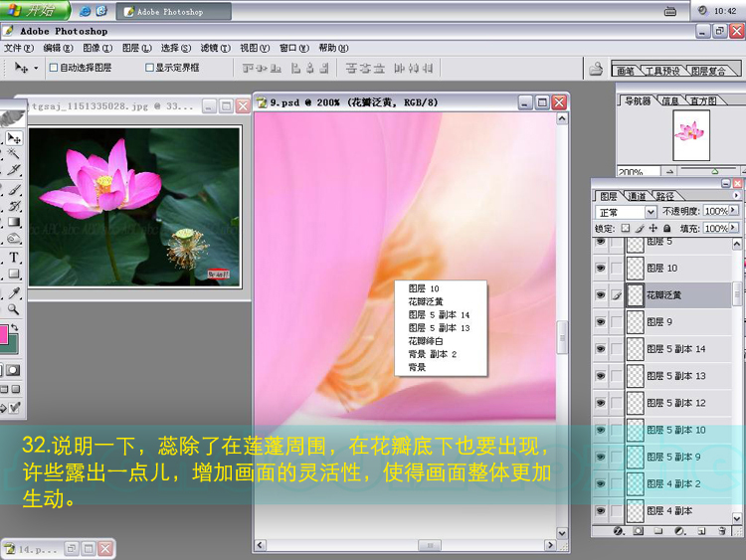Open the file browser icon in options bar
This screenshot has width=746, height=560.
(596, 69)
